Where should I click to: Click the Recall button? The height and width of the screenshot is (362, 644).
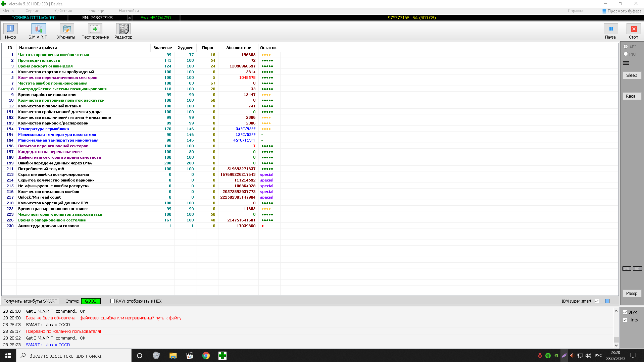click(x=632, y=96)
